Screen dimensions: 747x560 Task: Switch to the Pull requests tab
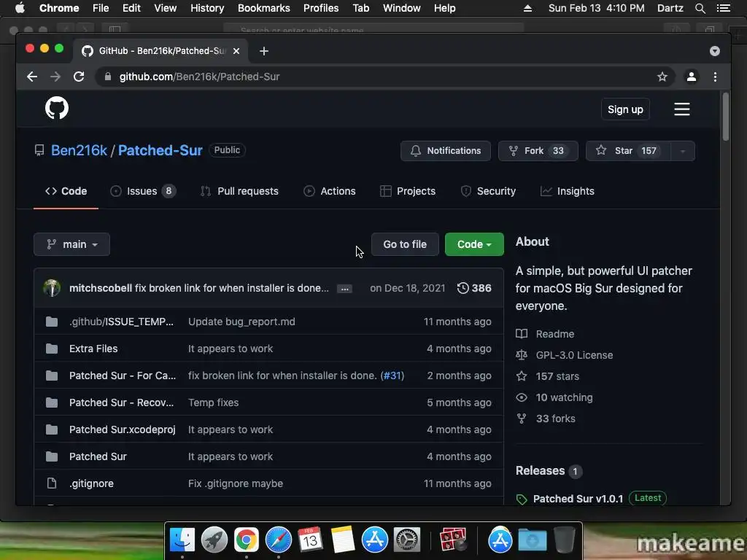tap(239, 192)
